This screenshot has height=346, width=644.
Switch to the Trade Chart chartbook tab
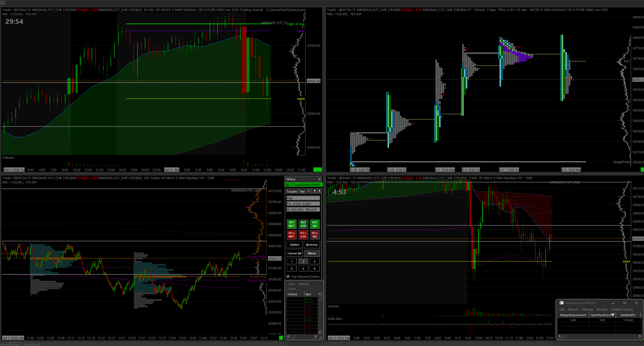click(x=15, y=344)
